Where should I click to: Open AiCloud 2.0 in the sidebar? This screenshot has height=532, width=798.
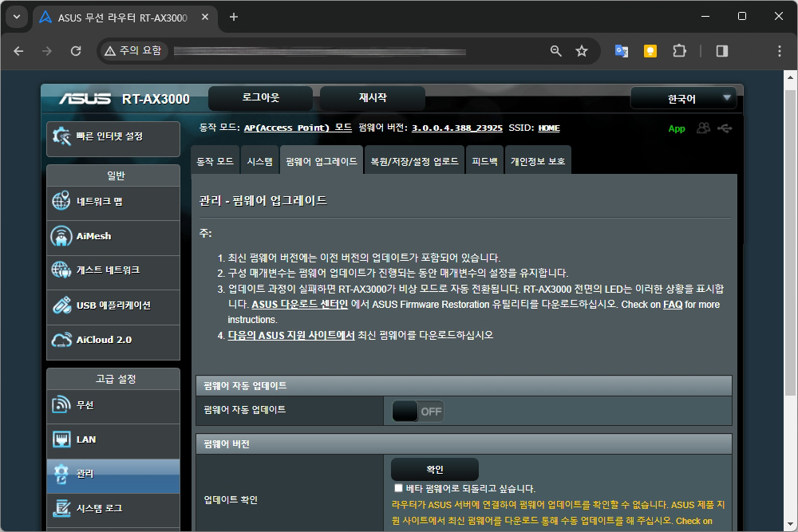pyautogui.click(x=113, y=341)
